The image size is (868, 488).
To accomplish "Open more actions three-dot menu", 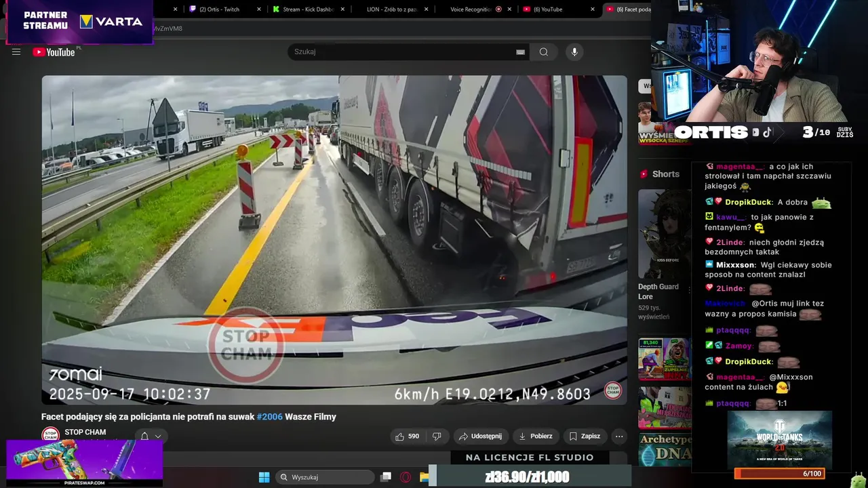I will 618,436.
